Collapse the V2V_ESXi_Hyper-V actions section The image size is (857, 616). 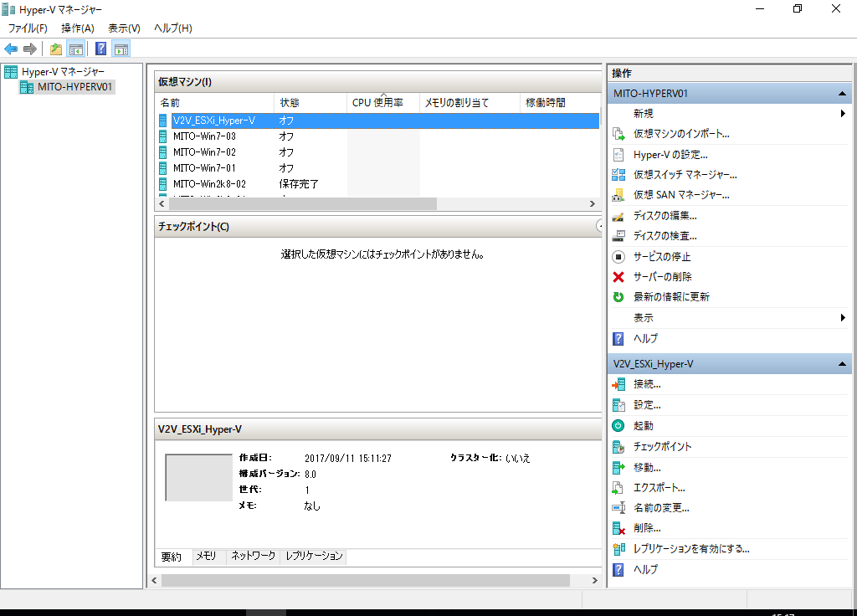tap(842, 364)
